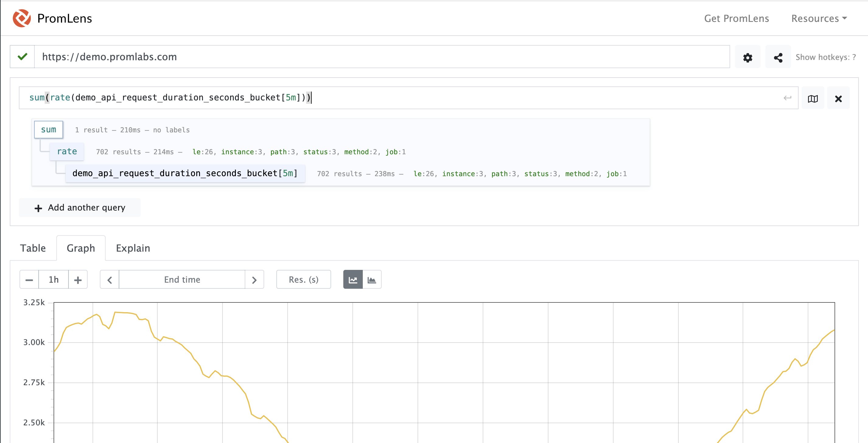Click '1 result – 210ms – no labels' text

(x=132, y=130)
